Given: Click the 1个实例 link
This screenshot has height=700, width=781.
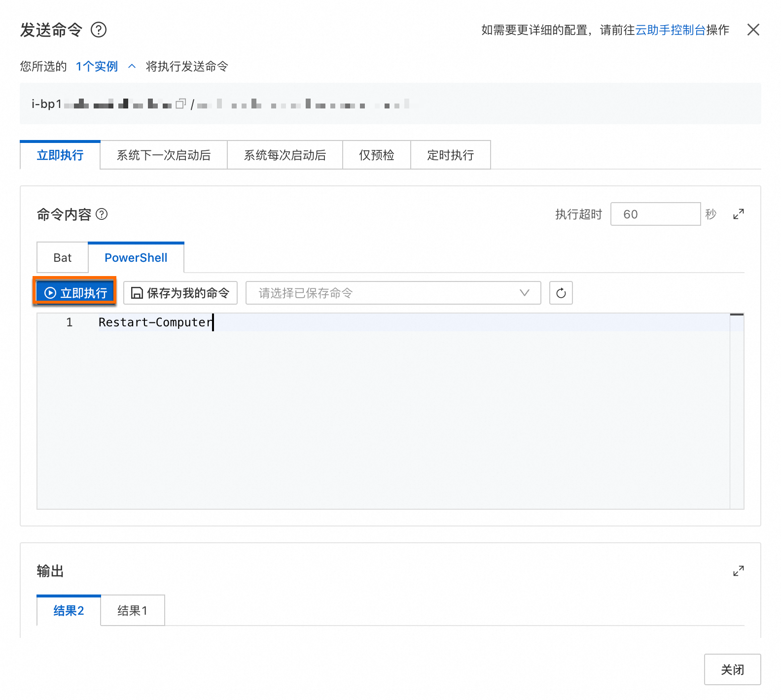Looking at the screenshot, I should [x=97, y=67].
